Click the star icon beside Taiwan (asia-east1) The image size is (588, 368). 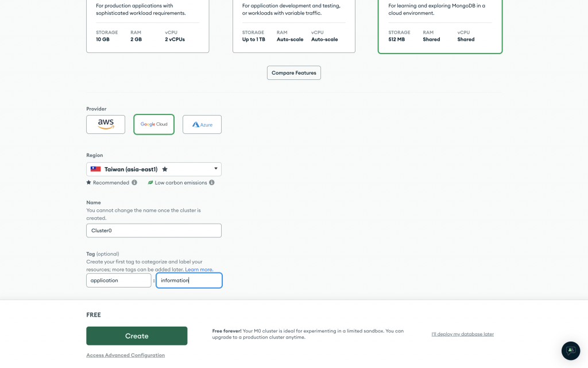tap(165, 169)
